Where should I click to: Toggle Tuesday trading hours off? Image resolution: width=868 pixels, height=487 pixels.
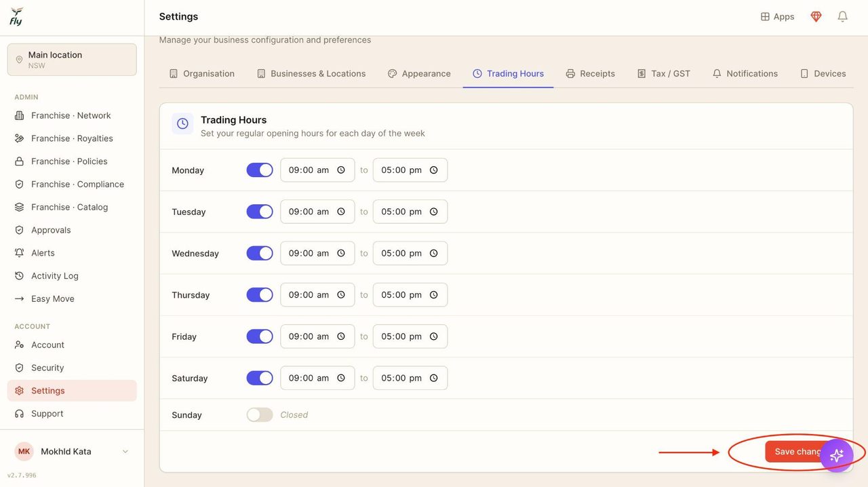coord(260,212)
